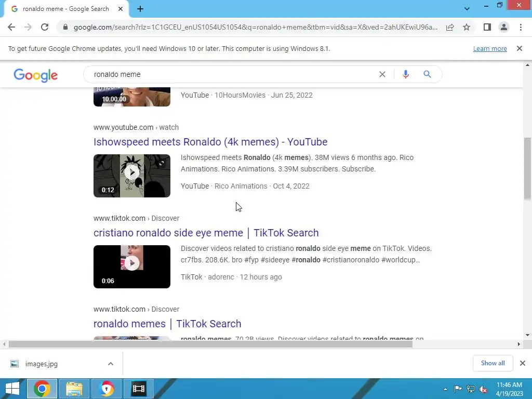Image resolution: width=532 pixels, height=399 pixels.
Task: Open the Chrome three-dot menu
Action: click(521, 27)
